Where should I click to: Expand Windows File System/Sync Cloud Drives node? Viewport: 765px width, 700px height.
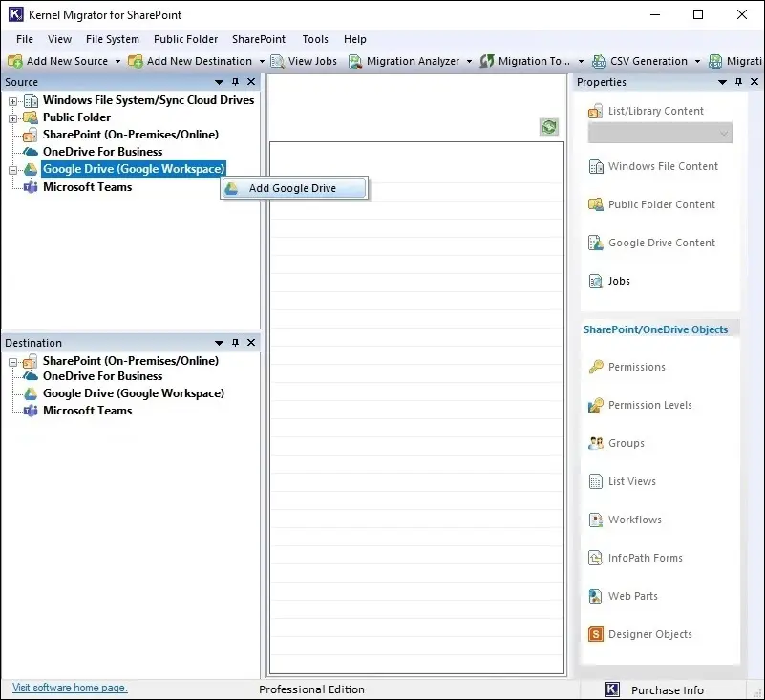pos(12,101)
